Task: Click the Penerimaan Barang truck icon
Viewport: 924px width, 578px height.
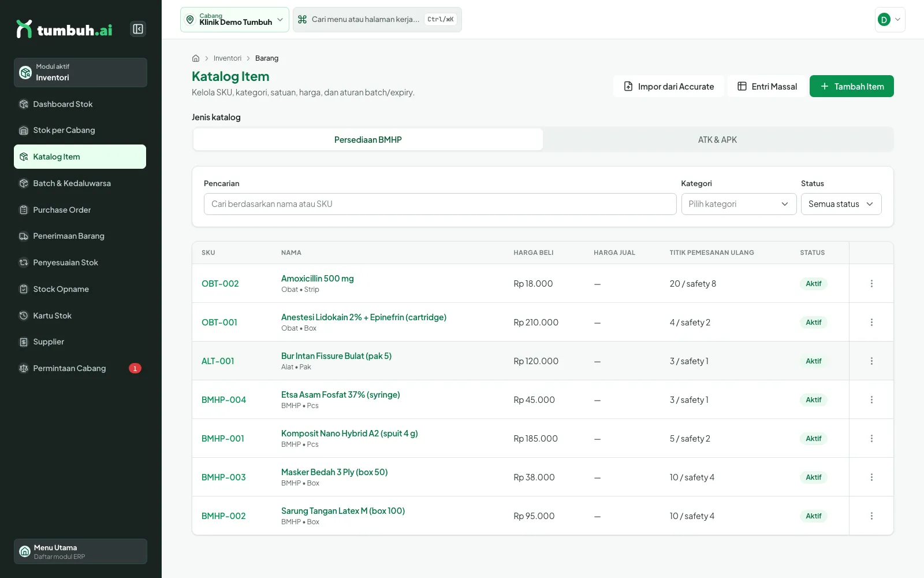Action: 24,236
